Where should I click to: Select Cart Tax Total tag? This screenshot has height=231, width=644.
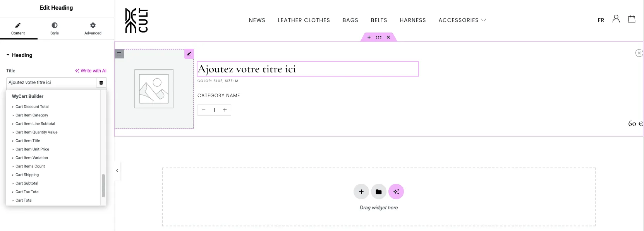(27, 192)
